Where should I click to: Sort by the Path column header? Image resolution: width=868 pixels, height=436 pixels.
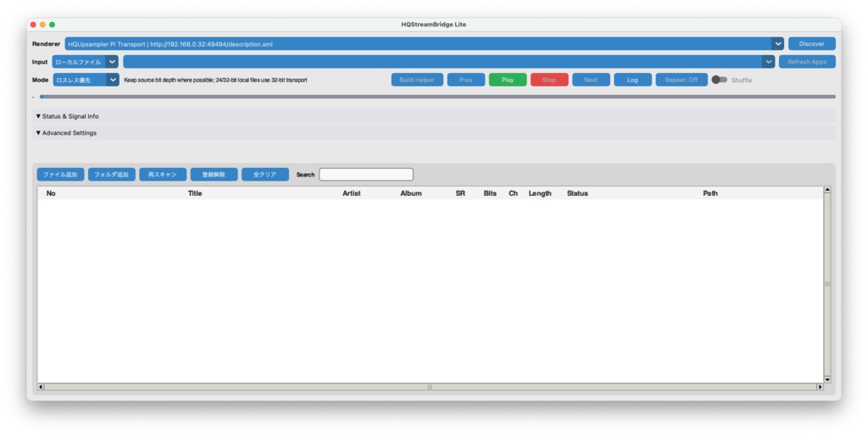[710, 193]
